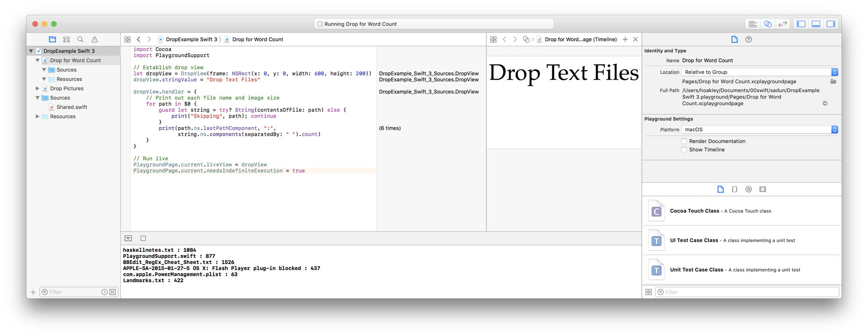Select Shared.swift file

click(x=72, y=107)
